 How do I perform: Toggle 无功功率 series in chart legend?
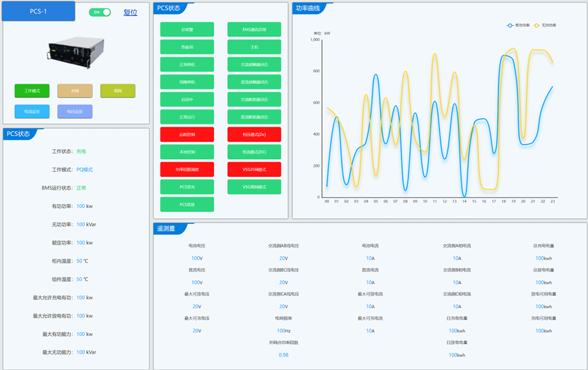click(545, 25)
